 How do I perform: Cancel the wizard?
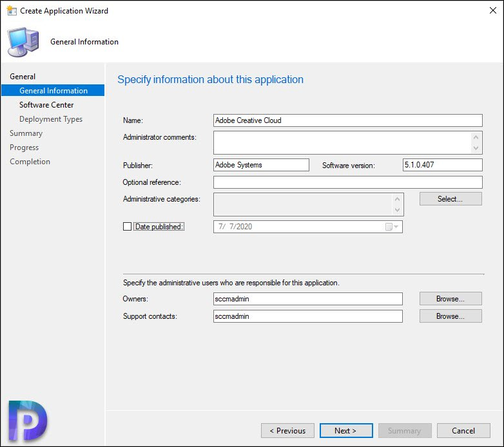pyautogui.click(x=463, y=431)
